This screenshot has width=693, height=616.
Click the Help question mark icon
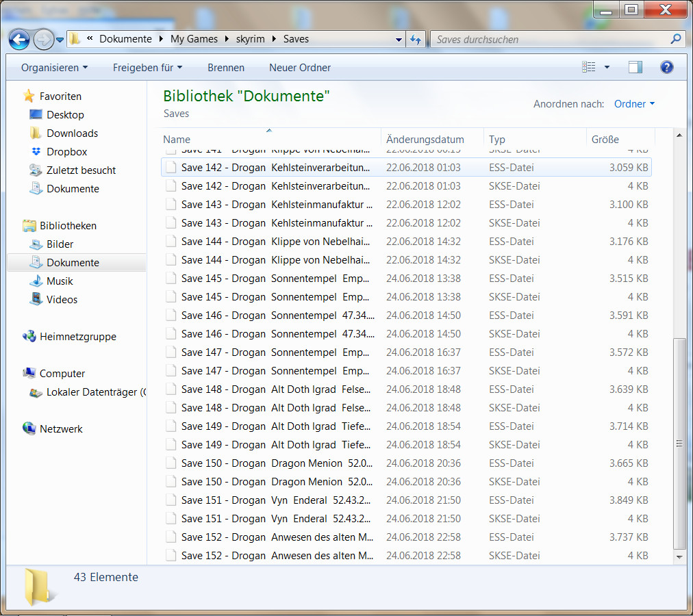click(666, 67)
